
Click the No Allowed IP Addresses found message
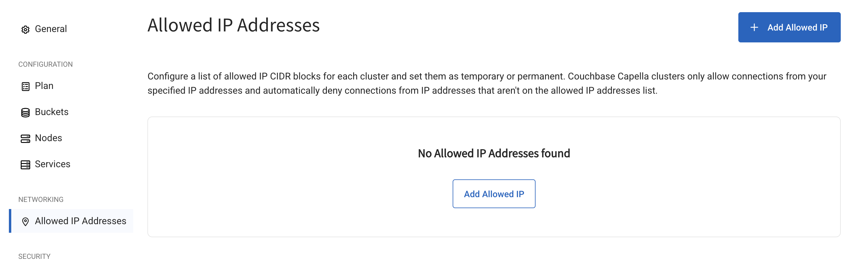tap(494, 153)
